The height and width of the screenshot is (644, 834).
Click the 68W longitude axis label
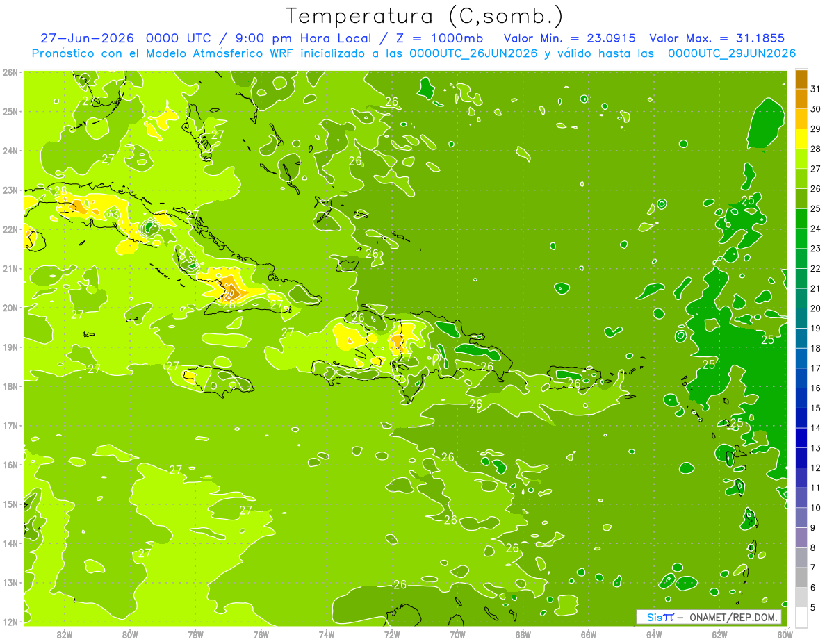(523, 634)
